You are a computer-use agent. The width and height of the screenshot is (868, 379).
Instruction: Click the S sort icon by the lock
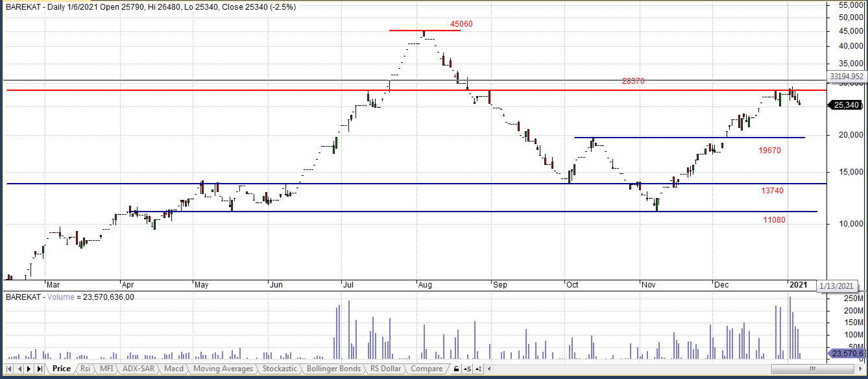[468, 369]
